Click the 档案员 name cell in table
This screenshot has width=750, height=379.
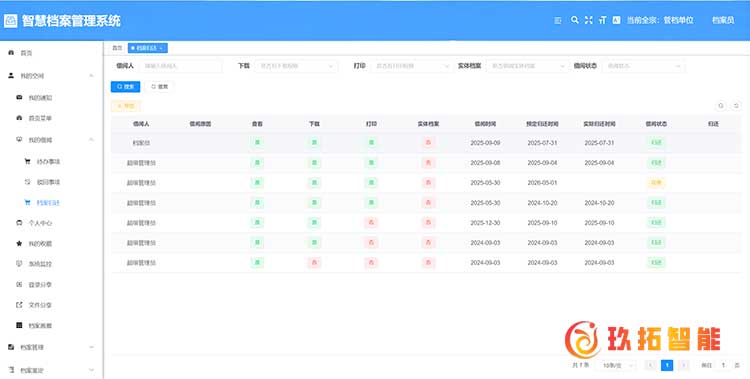[141, 143]
